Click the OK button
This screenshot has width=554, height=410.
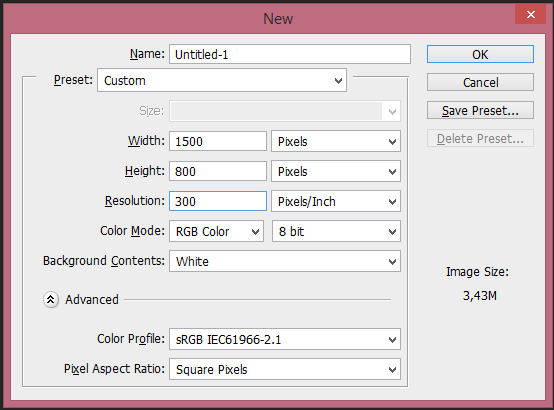point(480,54)
